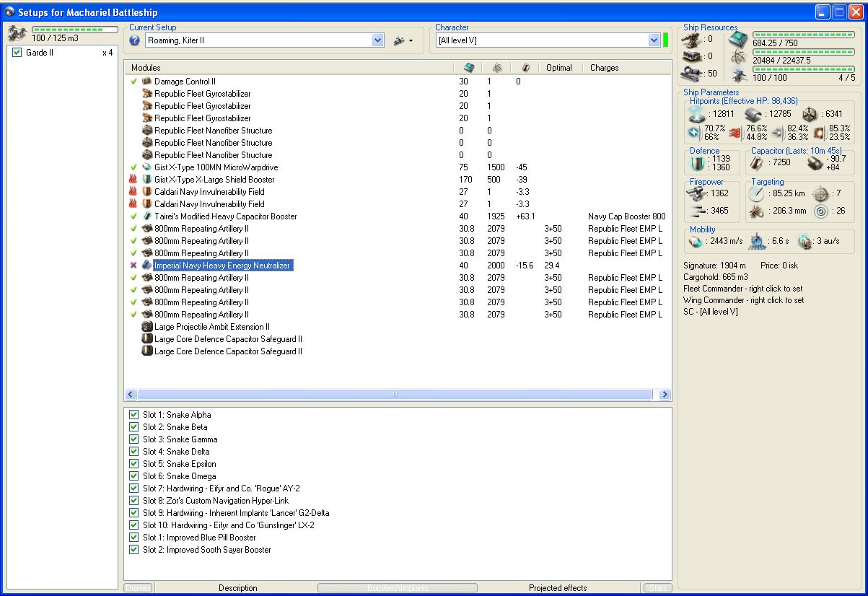The height and width of the screenshot is (596, 868).
Task: Toggle Slot 2: Improved Sooth Sayer Booster checkbox
Action: point(133,550)
